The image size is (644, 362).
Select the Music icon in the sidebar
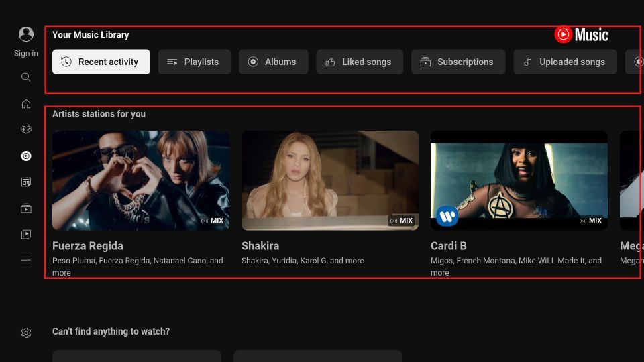point(26,156)
